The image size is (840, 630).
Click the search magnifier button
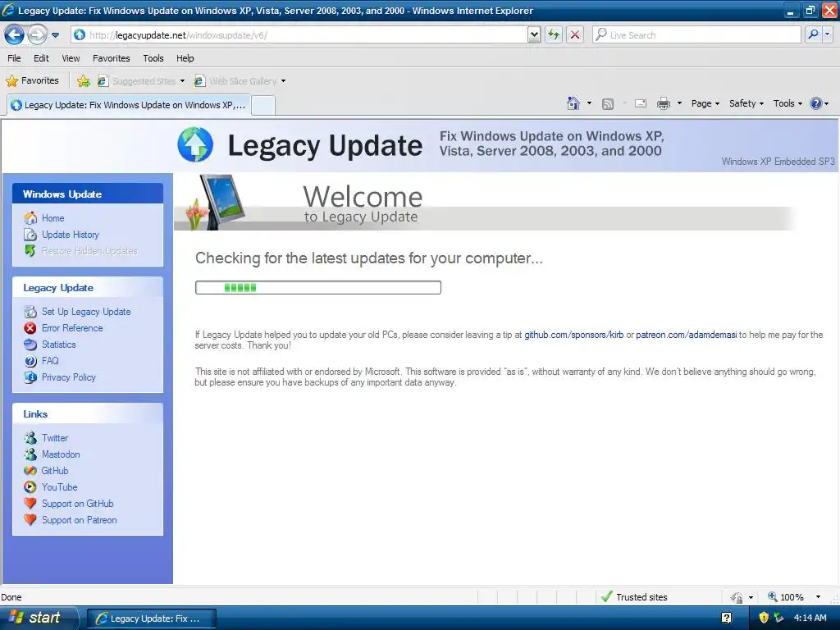(813, 34)
